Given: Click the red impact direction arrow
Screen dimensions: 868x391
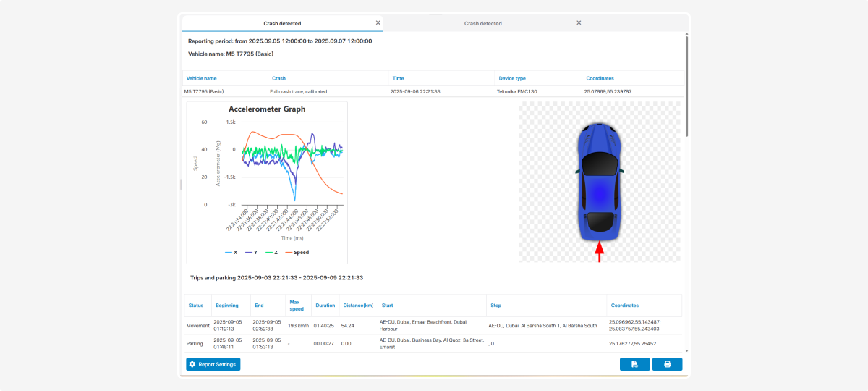Looking at the screenshot, I should [x=599, y=251].
